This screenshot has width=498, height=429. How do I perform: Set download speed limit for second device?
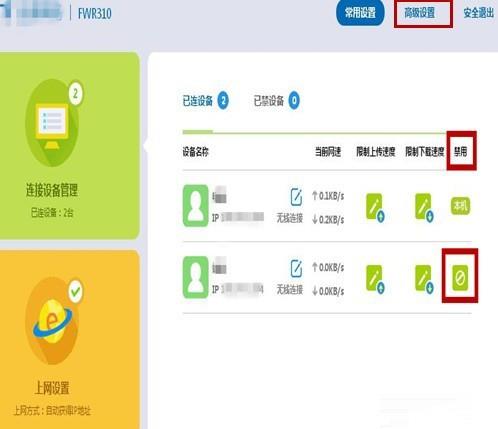tap(424, 279)
